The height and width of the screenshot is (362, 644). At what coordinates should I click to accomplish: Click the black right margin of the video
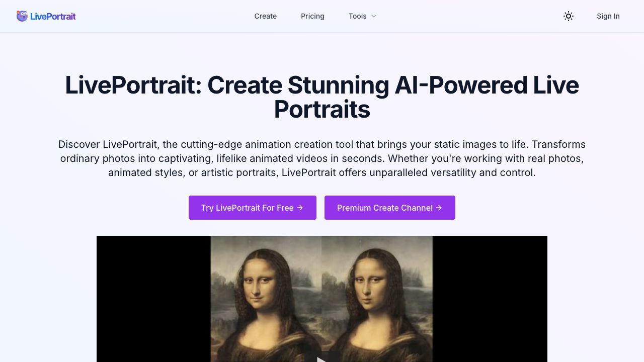[x=490, y=299]
